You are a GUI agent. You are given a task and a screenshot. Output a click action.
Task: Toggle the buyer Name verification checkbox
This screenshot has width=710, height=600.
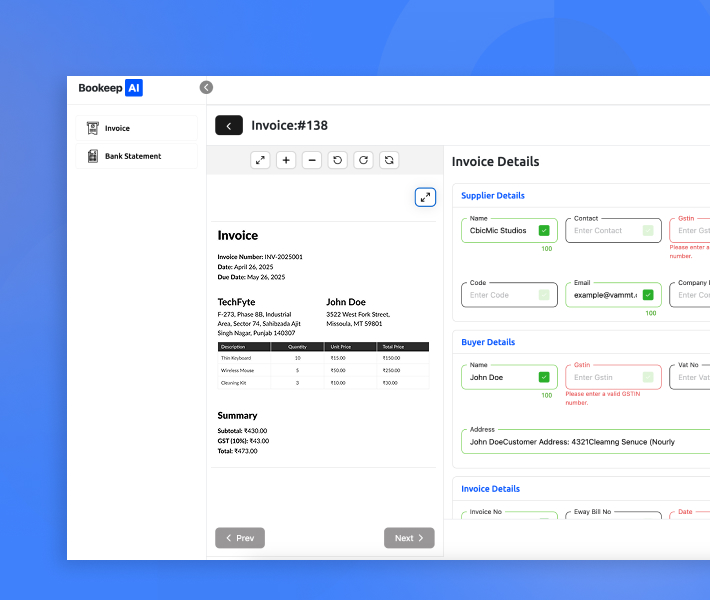544,378
